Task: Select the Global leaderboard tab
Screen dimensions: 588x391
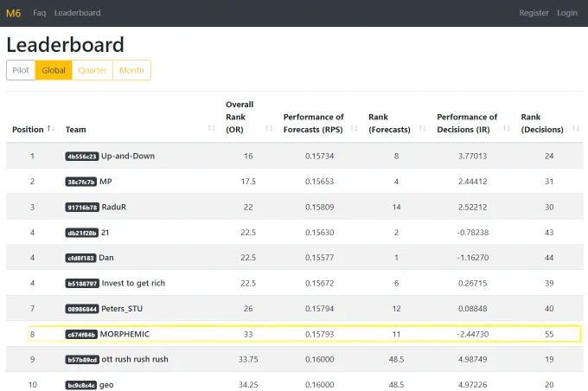Action: (x=54, y=70)
